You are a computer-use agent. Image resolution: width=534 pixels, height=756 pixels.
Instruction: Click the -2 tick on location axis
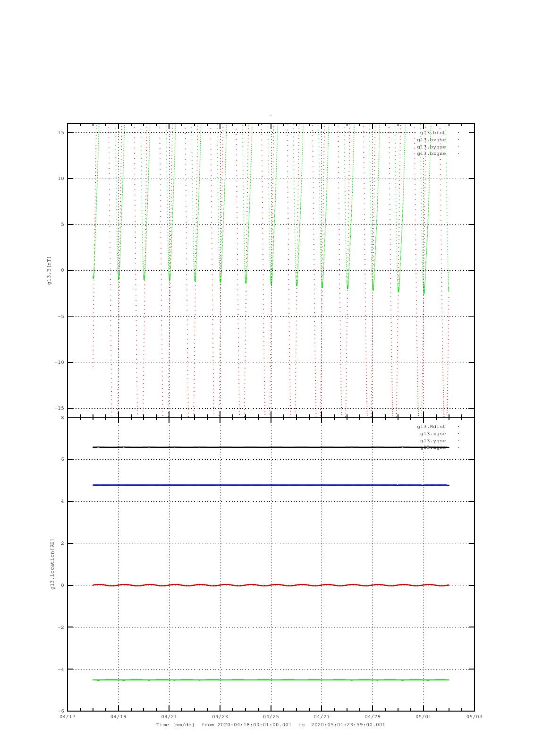(61, 627)
